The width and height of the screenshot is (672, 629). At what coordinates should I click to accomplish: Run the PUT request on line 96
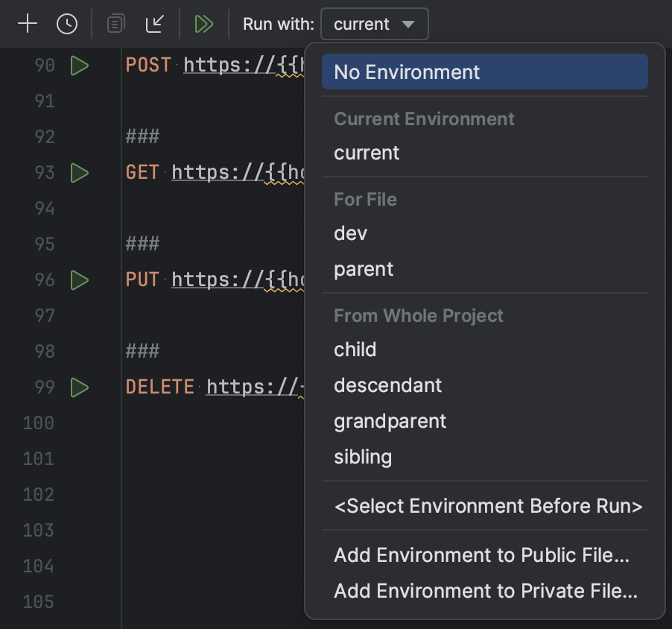[80, 280]
